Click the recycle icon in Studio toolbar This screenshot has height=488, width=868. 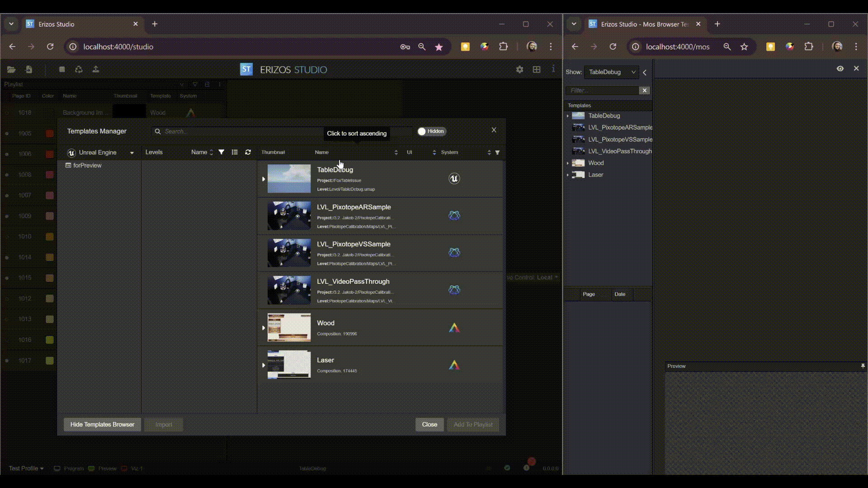(79, 69)
